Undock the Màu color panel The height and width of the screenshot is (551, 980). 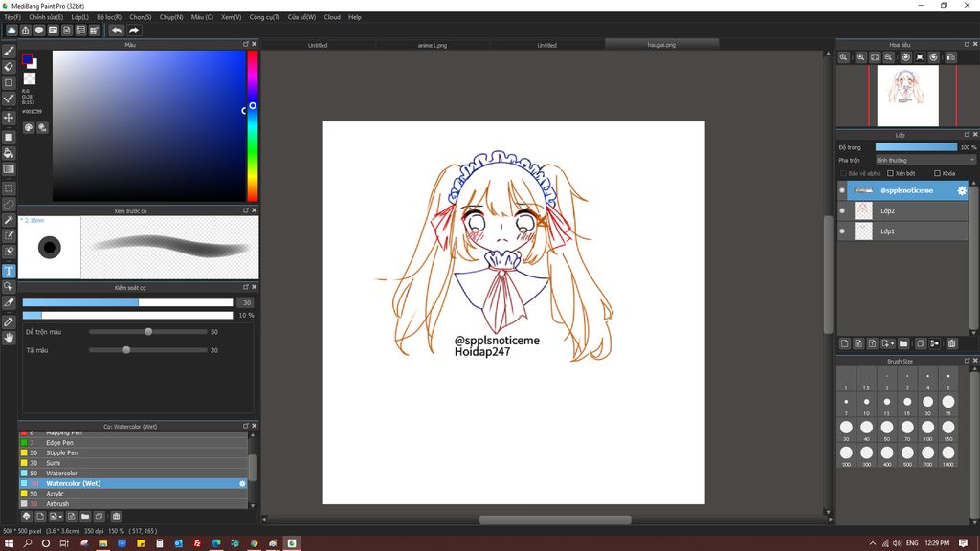pos(246,44)
